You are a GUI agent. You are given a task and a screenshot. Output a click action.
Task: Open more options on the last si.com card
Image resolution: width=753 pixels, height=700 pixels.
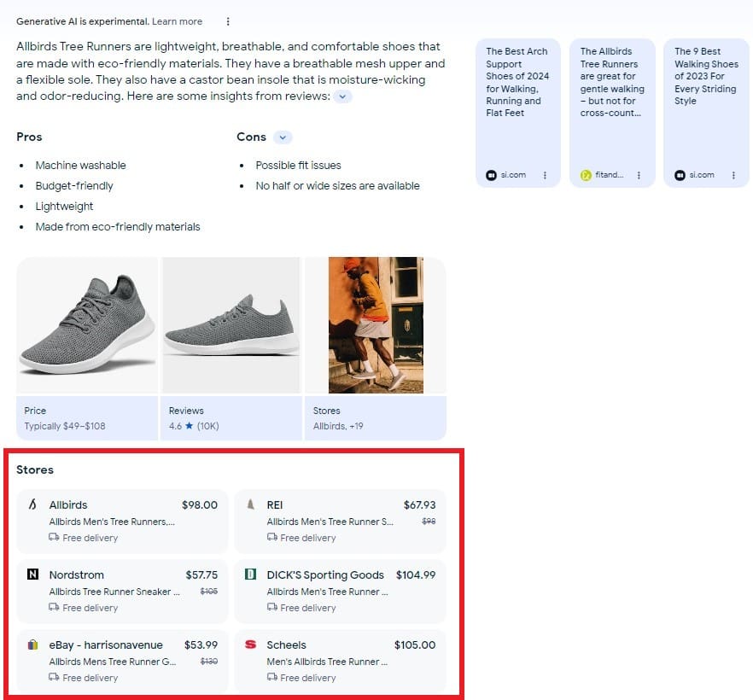pyautogui.click(x=733, y=175)
